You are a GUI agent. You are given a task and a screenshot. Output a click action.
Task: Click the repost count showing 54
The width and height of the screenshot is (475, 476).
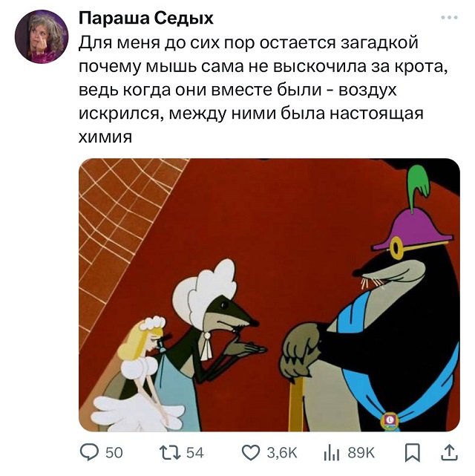(194, 453)
